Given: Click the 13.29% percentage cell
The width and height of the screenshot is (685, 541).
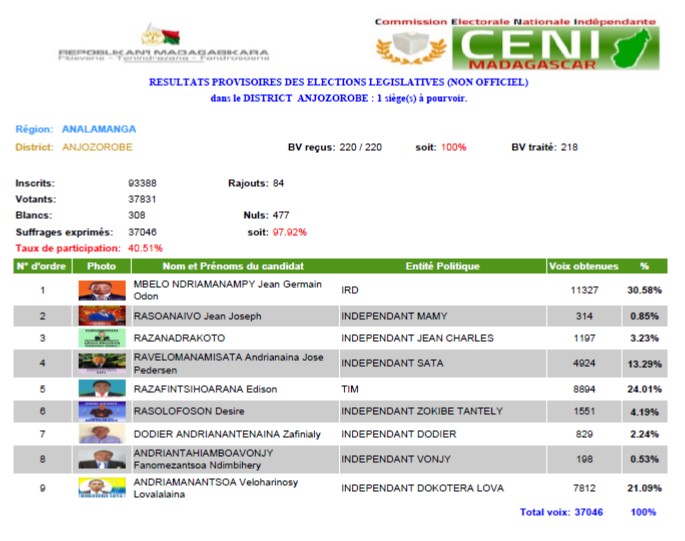Looking at the screenshot, I should [644, 364].
